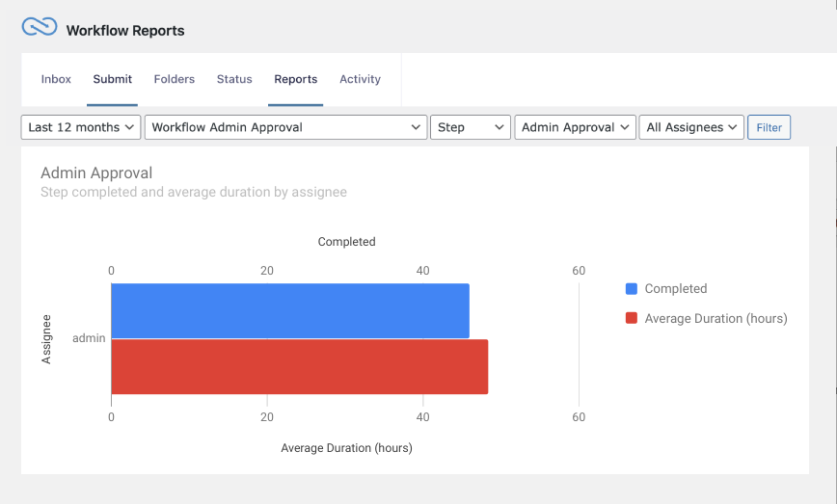Open the Inbox tab
Screen dimensions: 837x504
coord(56,79)
